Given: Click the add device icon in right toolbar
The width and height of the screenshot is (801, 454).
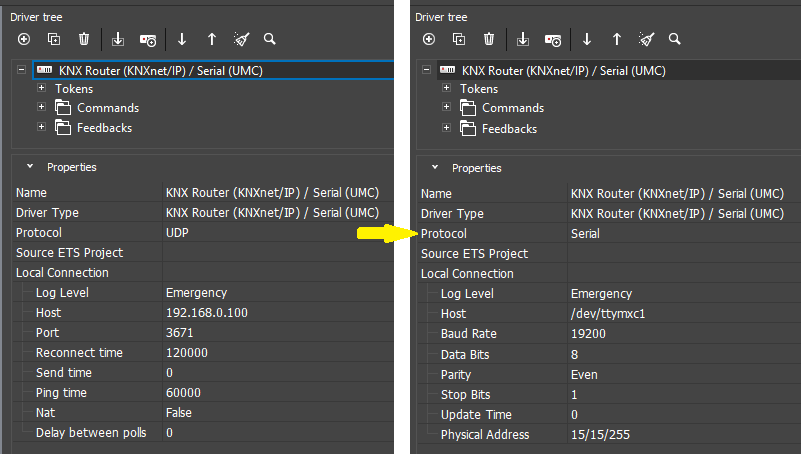Looking at the screenshot, I should point(553,40).
